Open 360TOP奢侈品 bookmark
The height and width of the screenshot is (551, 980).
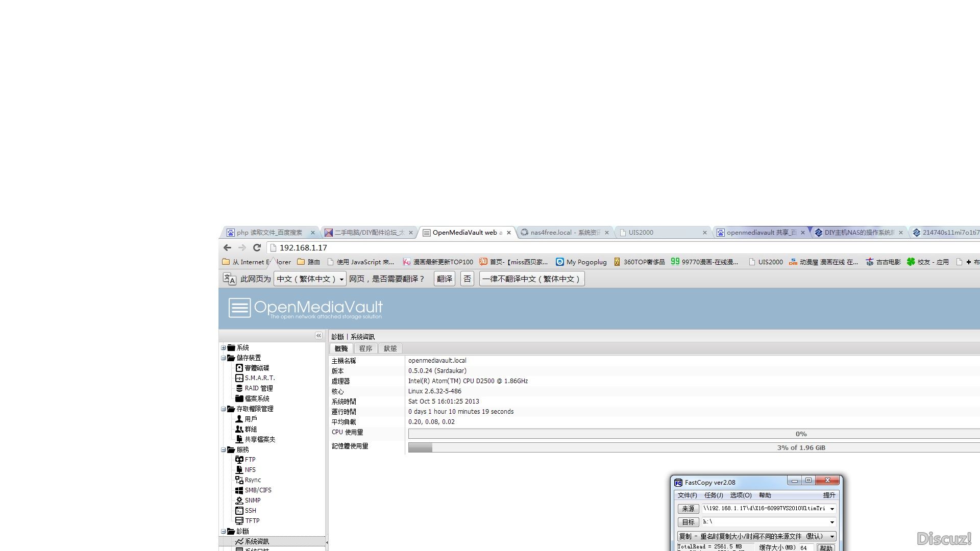pyautogui.click(x=639, y=262)
